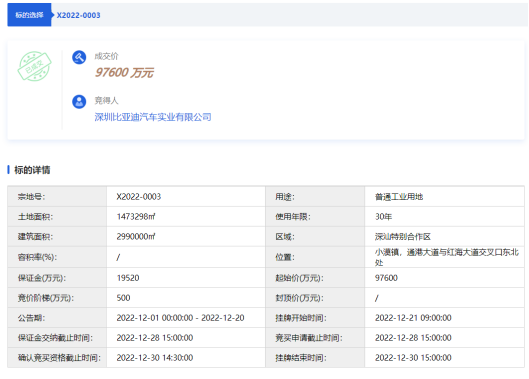This screenshot has height=379, width=529.
Task: Select the 竞买申请截止时间 value 2022-12-28 15:00:00
Action: (413, 337)
